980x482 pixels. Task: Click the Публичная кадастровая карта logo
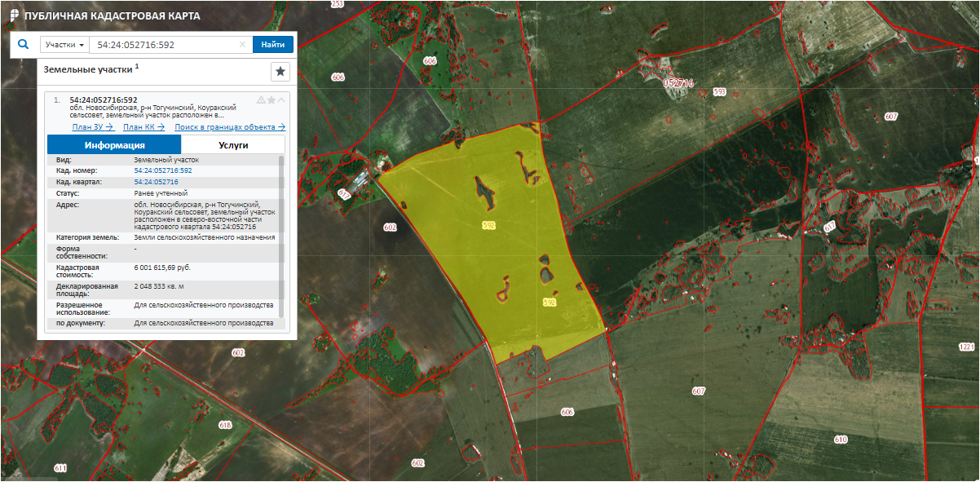pyautogui.click(x=101, y=15)
